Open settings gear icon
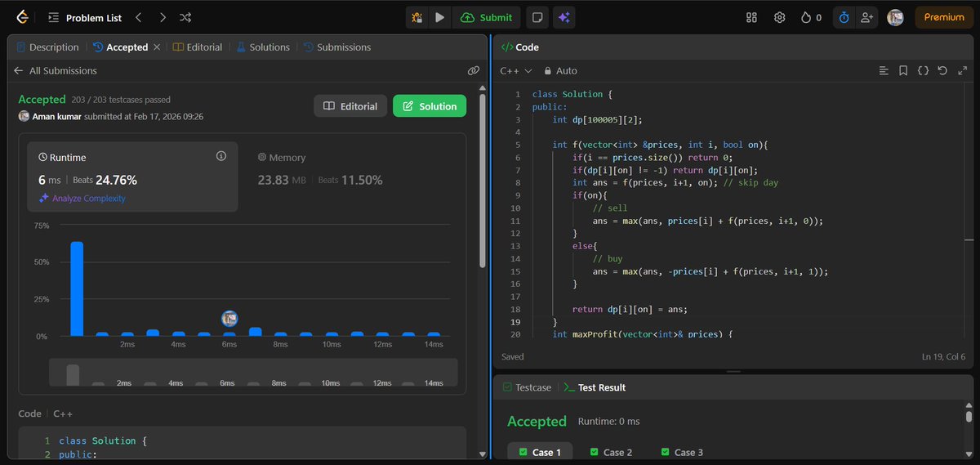The width and height of the screenshot is (980, 465). click(780, 17)
